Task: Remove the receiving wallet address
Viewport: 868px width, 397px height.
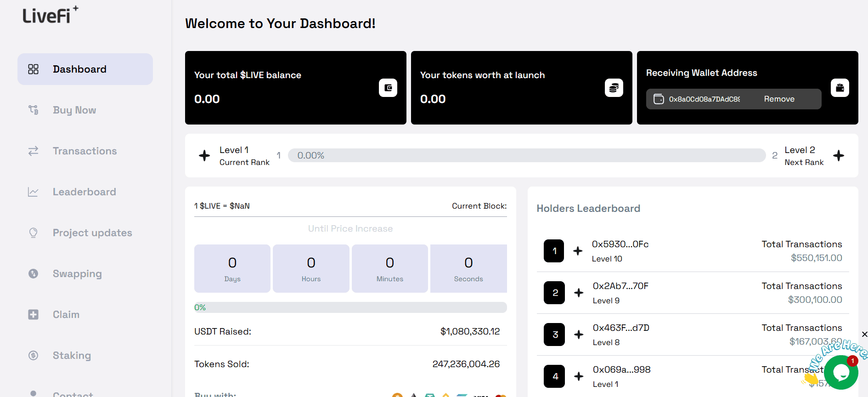Action: tap(779, 99)
